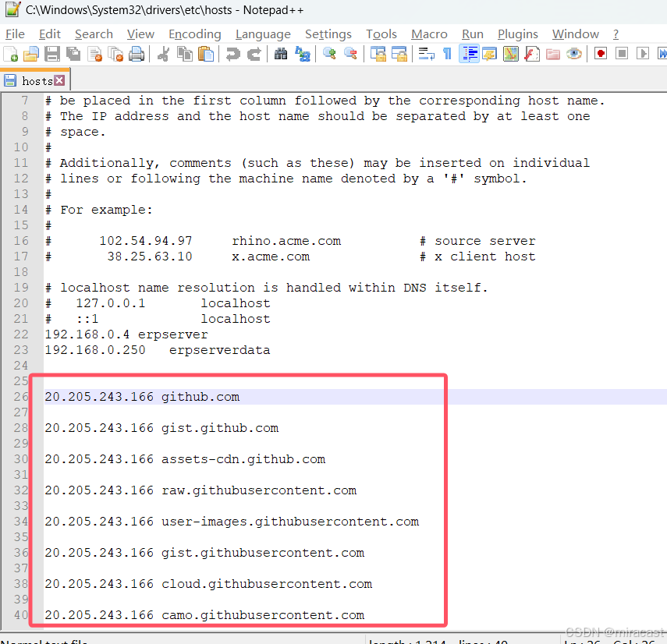The width and height of the screenshot is (667, 644).
Task: Click the Close document toolbar icon
Action: tap(94, 54)
